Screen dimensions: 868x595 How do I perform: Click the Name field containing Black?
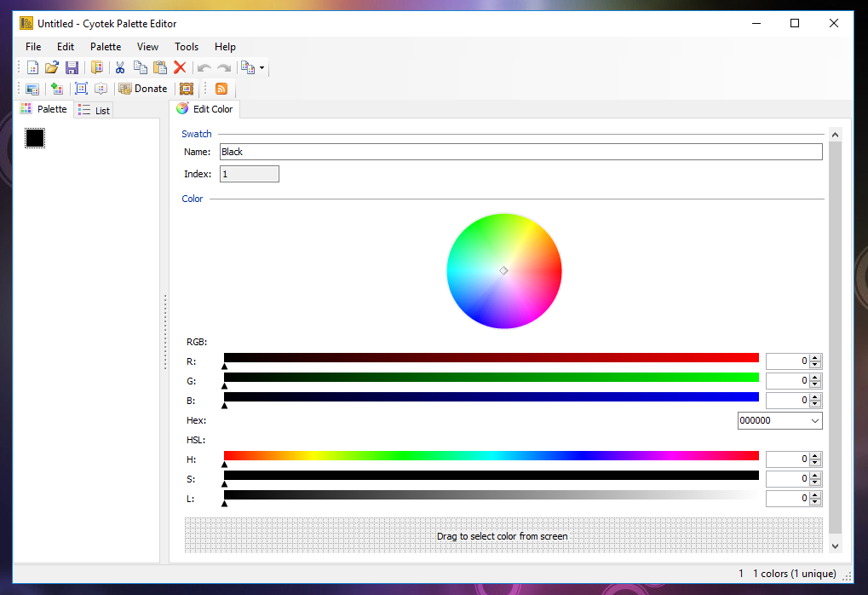coord(521,152)
